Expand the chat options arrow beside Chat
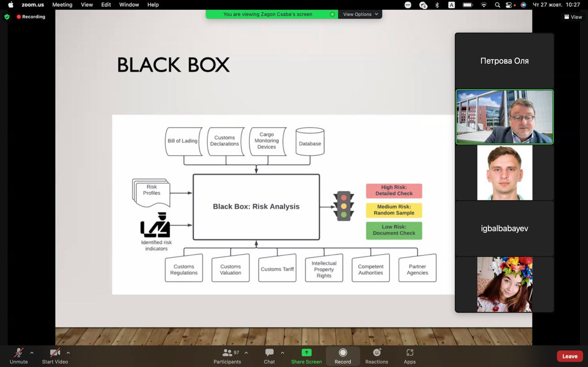588x367 pixels. (x=282, y=353)
